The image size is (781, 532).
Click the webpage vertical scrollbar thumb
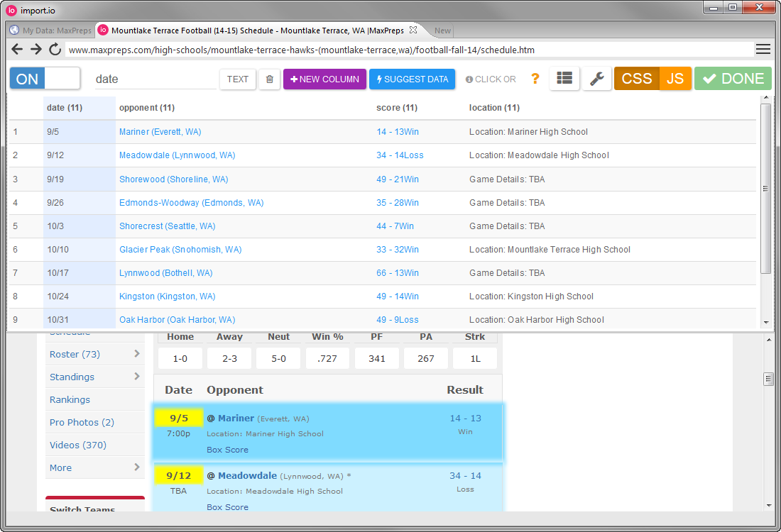pos(768,379)
